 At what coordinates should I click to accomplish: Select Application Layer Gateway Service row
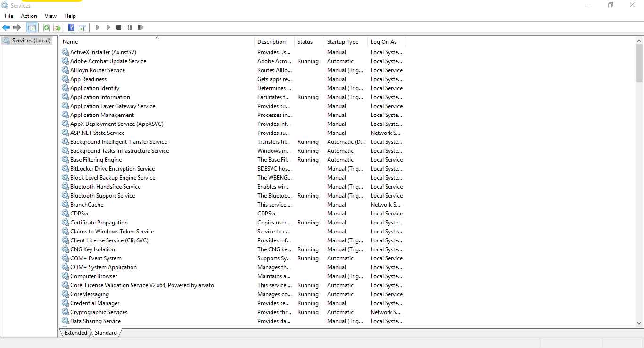click(x=233, y=106)
